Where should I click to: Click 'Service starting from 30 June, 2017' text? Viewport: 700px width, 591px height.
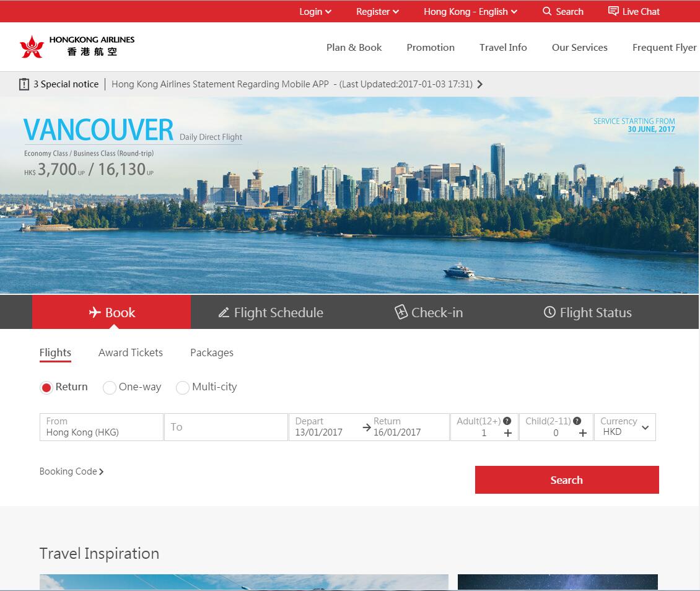pyautogui.click(x=634, y=125)
